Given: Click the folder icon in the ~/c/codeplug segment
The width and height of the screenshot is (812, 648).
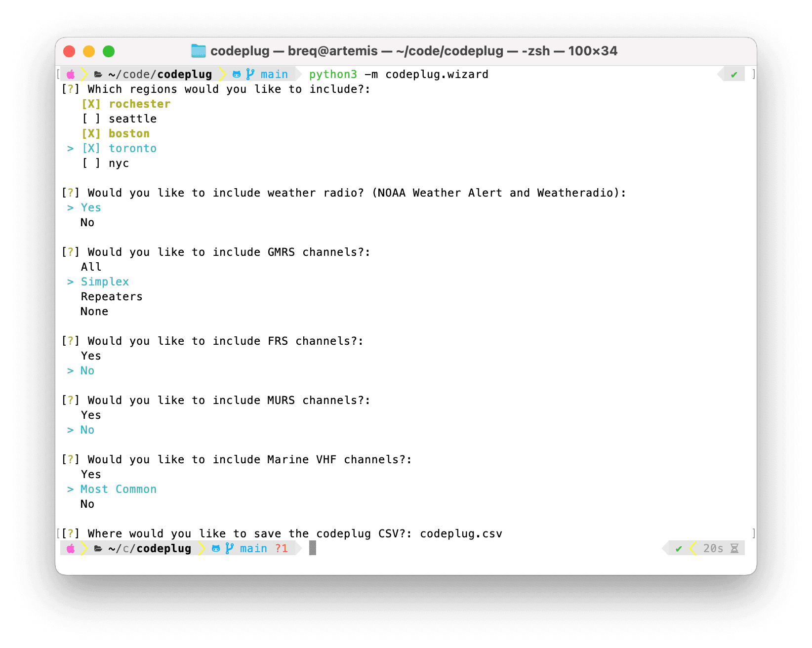Looking at the screenshot, I should (x=98, y=548).
